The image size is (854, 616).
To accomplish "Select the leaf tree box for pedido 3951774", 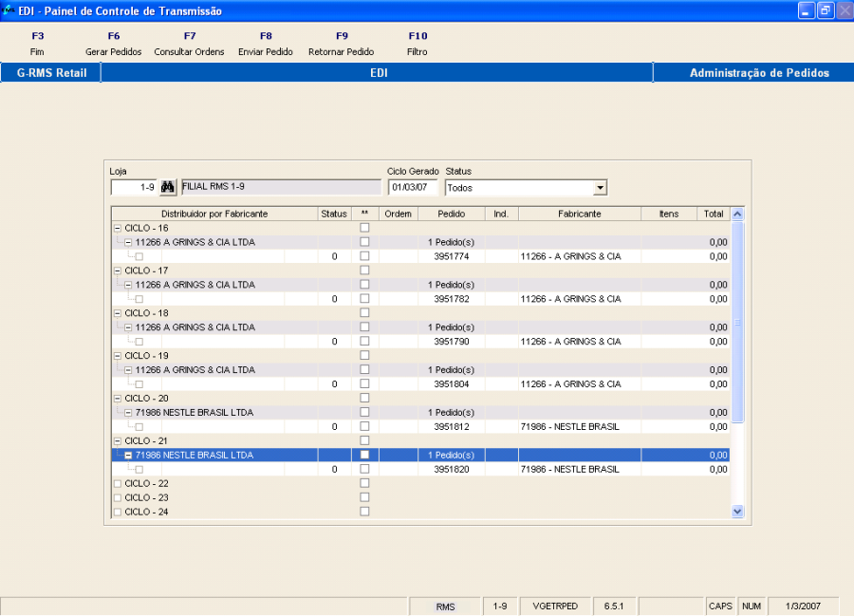I will tap(139, 256).
